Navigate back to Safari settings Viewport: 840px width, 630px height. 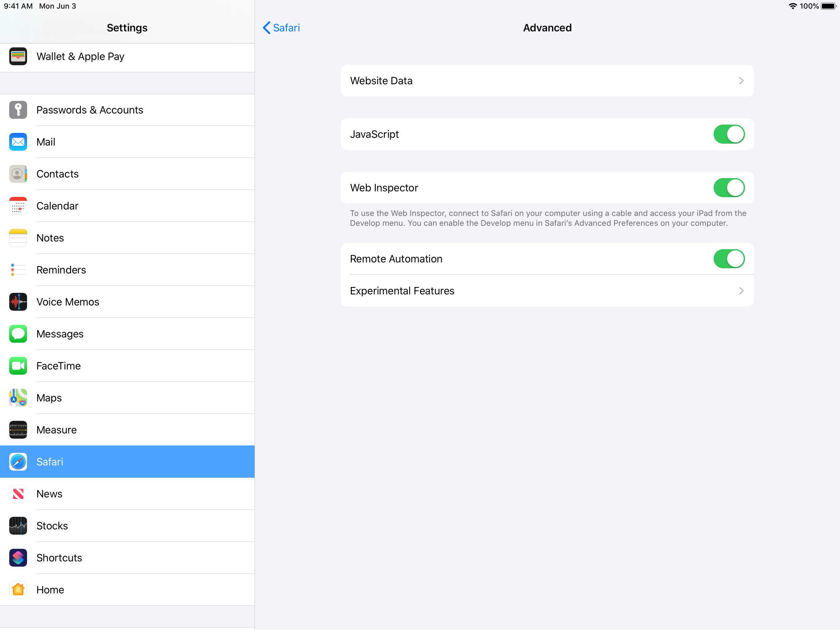[x=281, y=27]
